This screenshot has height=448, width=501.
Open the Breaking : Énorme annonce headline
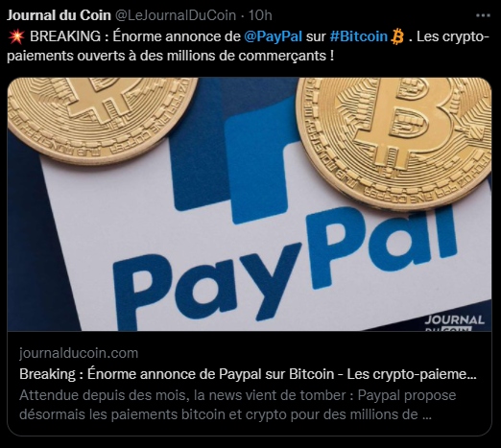(x=248, y=374)
